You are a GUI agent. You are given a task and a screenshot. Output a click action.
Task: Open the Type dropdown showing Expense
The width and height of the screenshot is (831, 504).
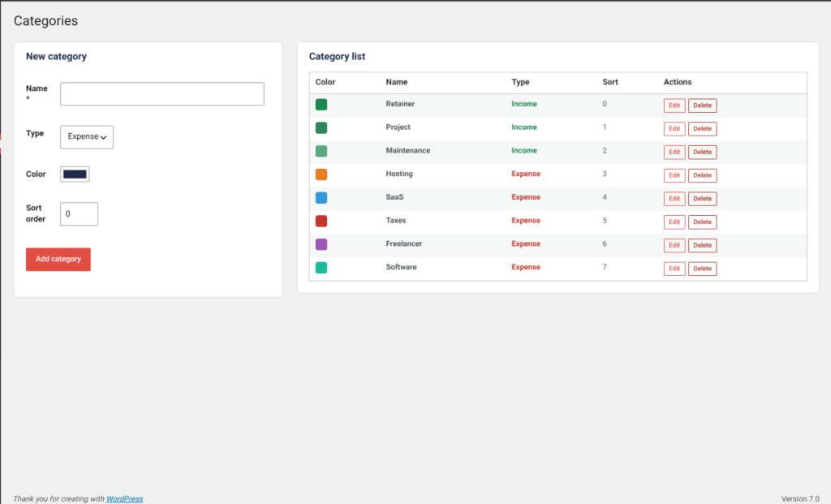coord(87,136)
